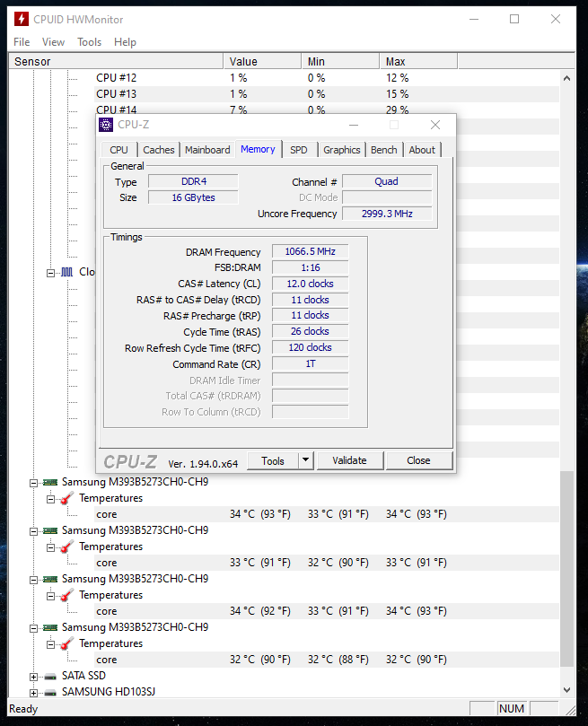Maximize the HWMonitor window
This screenshot has height=726, width=588.
pos(514,19)
